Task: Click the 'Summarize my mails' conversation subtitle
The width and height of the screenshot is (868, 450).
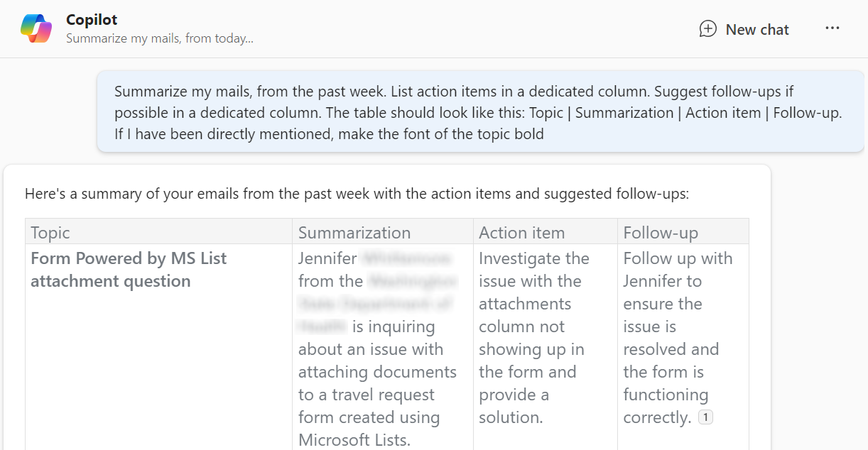Action: [x=159, y=38]
